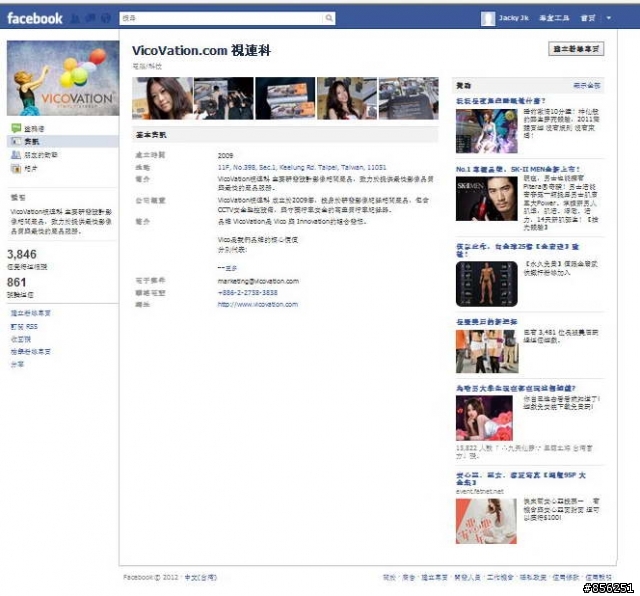The width and height of the screenshot is (640, 596).
Task: Click the event.fetnet.net ad title link
Action: click(520, 479)
